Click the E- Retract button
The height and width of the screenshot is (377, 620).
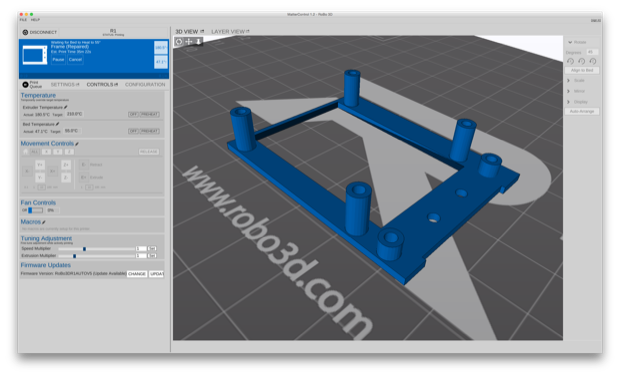pos(83,165)
